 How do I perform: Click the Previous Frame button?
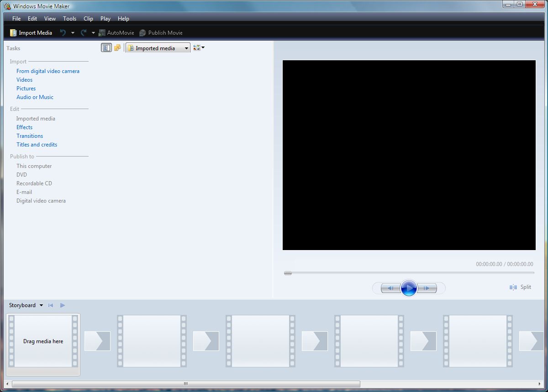390,288
